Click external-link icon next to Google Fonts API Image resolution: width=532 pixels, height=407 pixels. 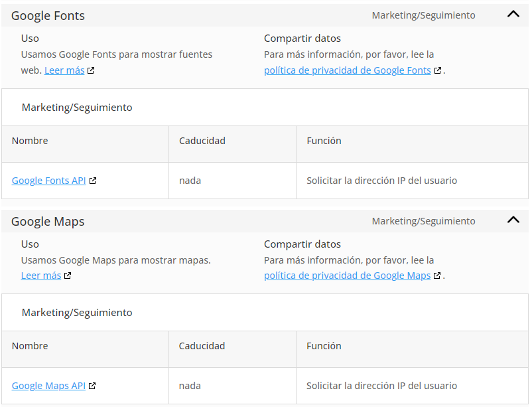93,181
